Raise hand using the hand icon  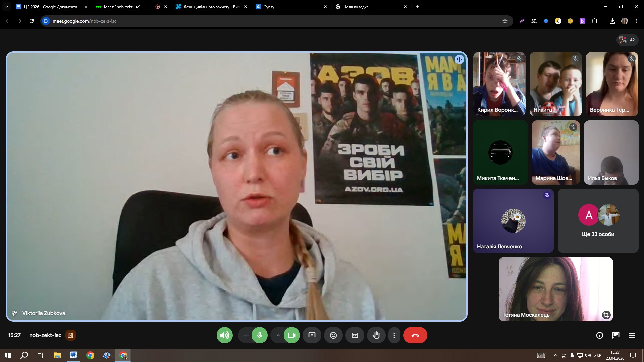click(x=376, y=335)
